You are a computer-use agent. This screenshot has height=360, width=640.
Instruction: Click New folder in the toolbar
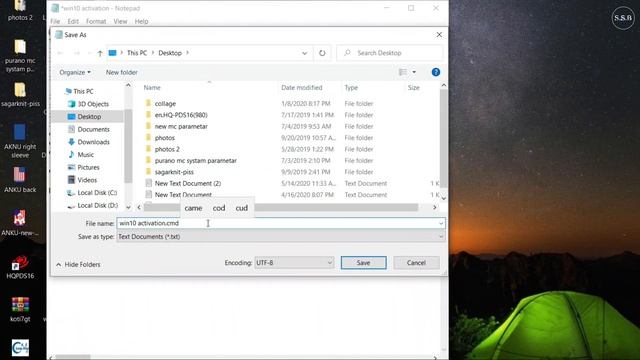click(122, 72)
